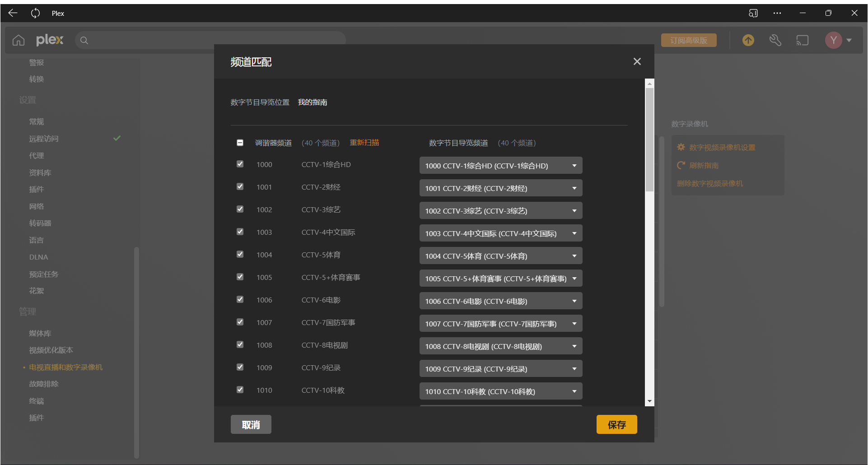The image size is (868, 465).
Task: Click the 重新扫描 rescan link
Action: (x=364, y=143)
